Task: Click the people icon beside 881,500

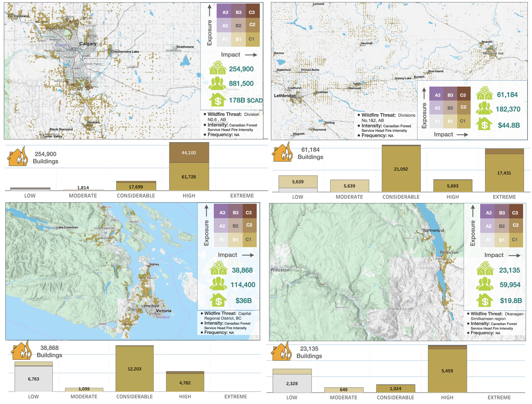Action: [217, 83]
